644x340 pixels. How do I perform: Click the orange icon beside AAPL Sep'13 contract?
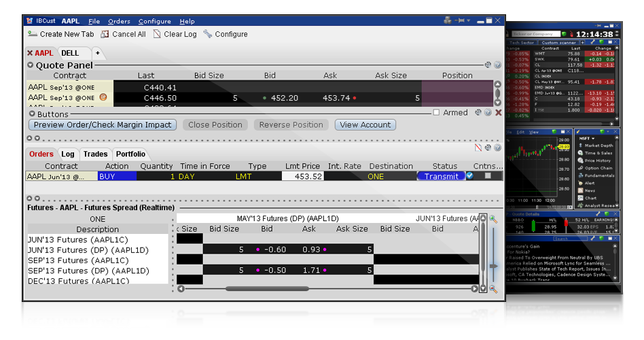[103, 98]
